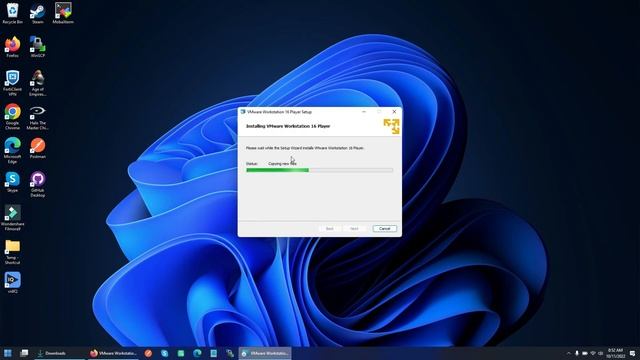Screen dimensions: 640x360
Task: Select the bottom-most desktop shortcut below Temp folder
Action: [x=13, y=283]
